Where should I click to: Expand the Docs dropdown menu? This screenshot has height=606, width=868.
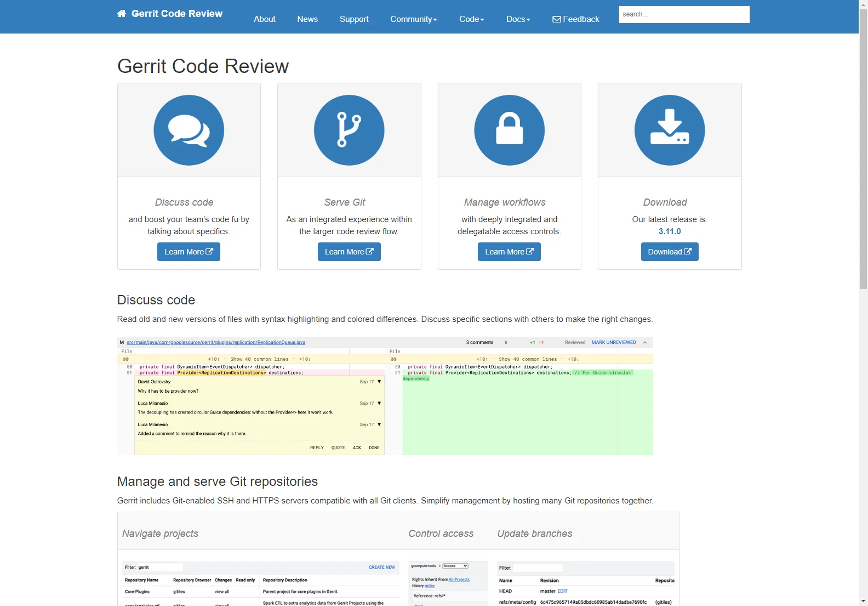pyautogui.click(x=518, y=19)
